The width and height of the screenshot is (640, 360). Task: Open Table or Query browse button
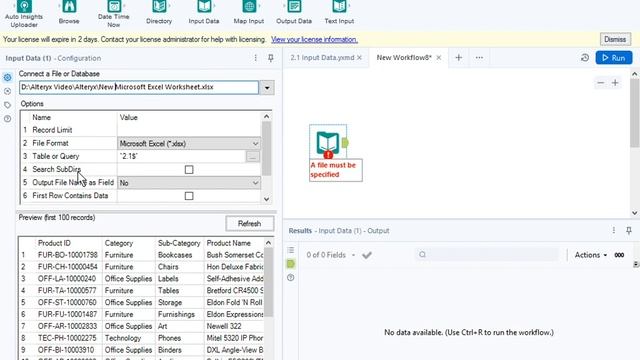coord(253,156)
